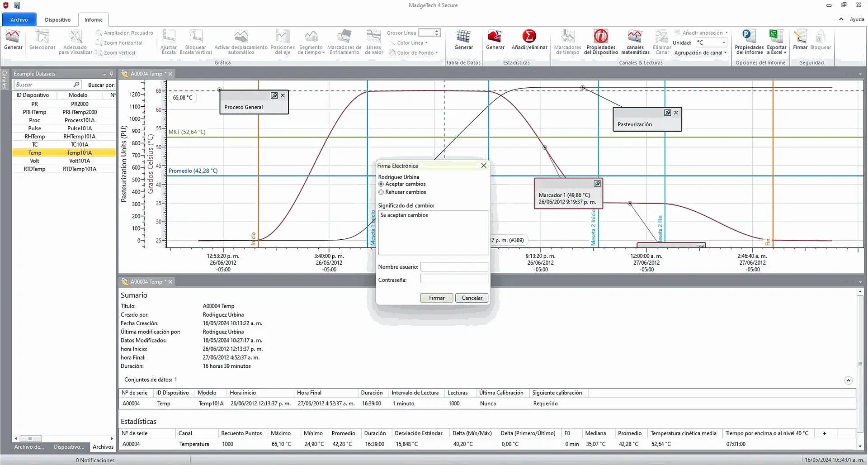Open the Archivo menu tab
Screen dimensions: 868x465
click(x=19, y=20)
